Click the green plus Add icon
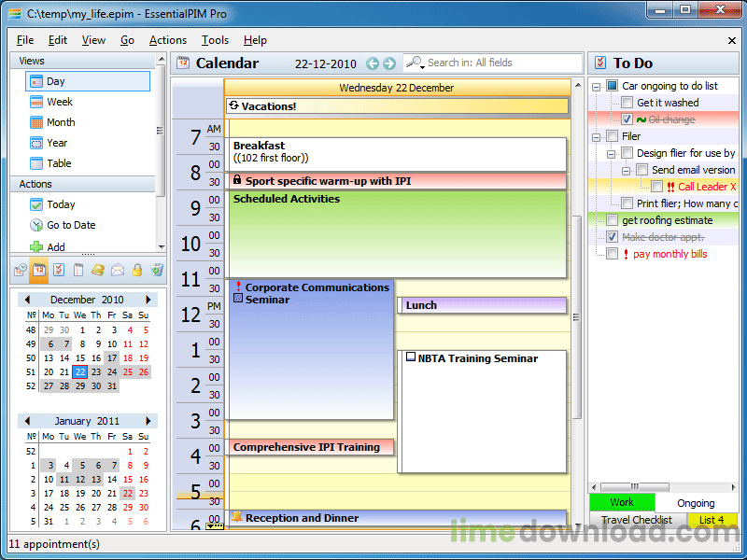This screenshot has height=560, width=747. (x=36, y=246)
